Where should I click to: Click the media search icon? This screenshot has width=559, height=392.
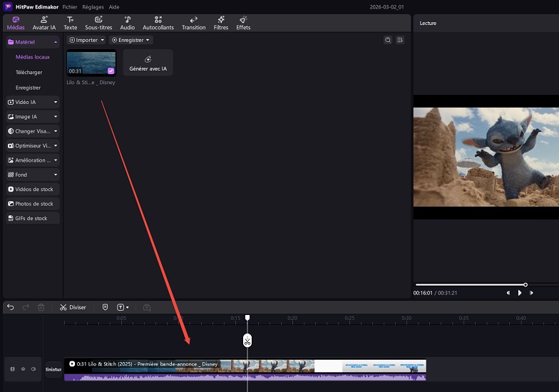click(388, 40)
